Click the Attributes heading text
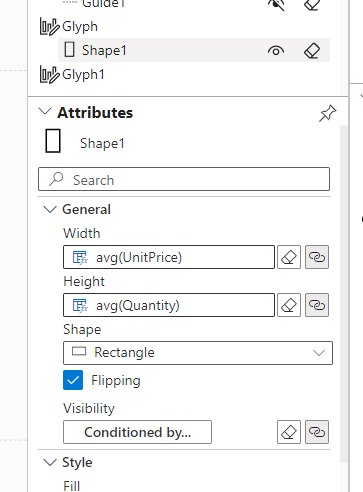The height and width of the screenshot is (492, 363). [x=95, y=113]
